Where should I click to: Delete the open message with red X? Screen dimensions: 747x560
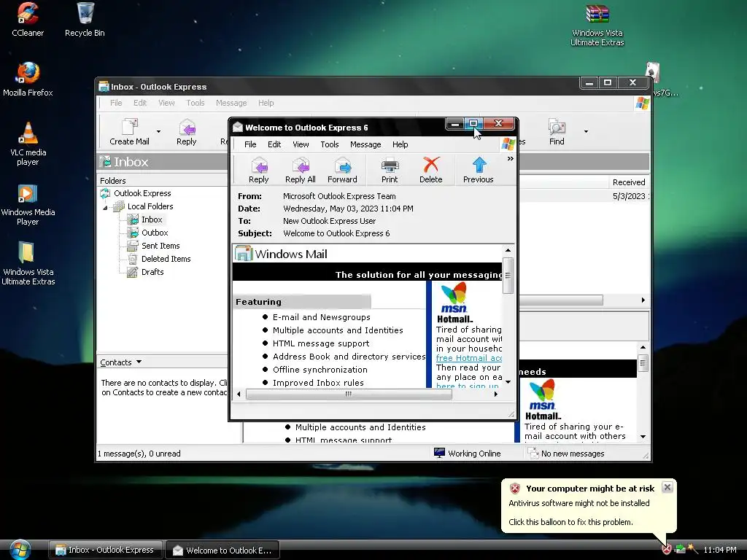pos(430,170)
